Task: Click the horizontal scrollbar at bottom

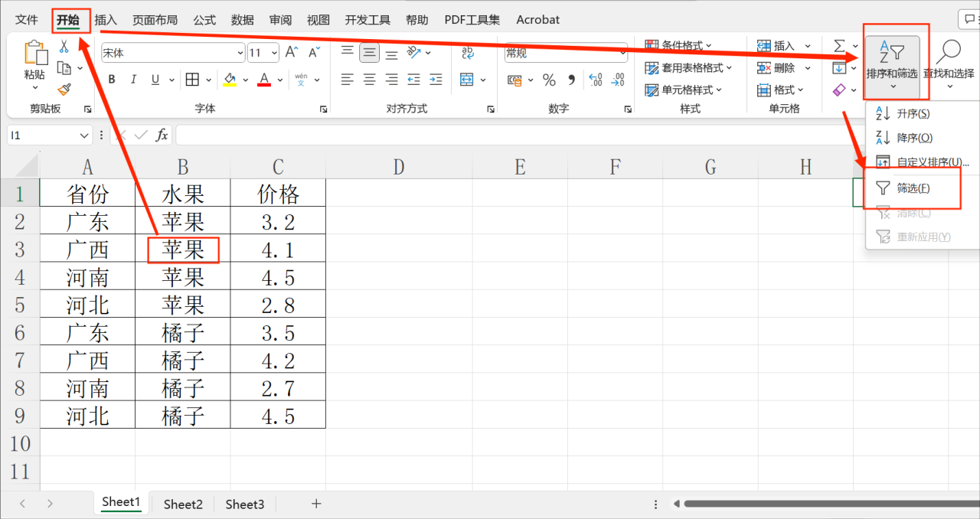Action: pyautogui.click(x=831, y=504)
